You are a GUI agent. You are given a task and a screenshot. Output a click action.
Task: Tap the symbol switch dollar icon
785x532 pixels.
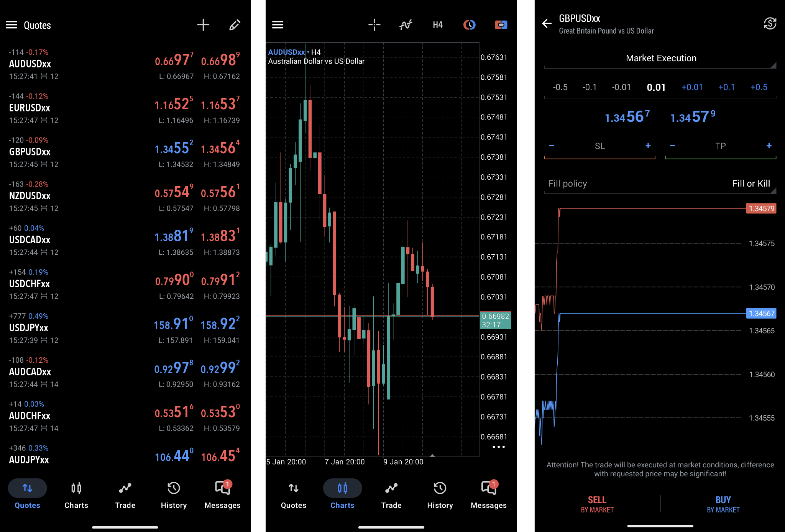tap(770, 23)
